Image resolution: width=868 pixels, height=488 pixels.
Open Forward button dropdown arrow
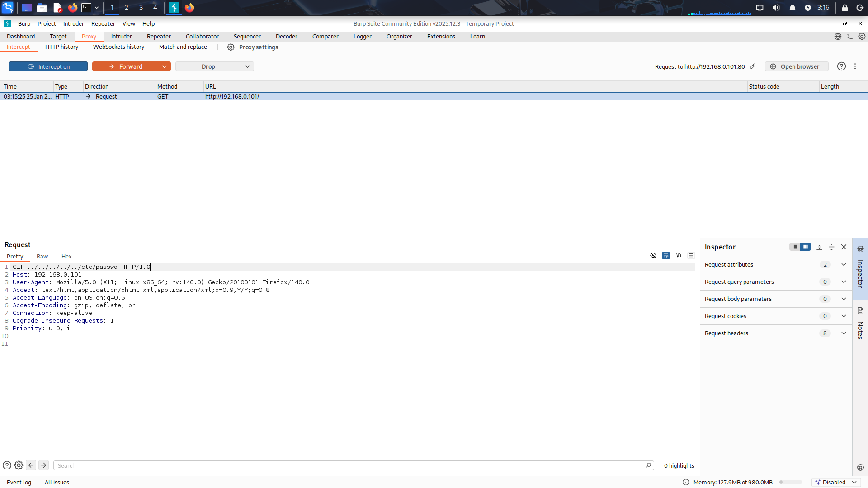165,66
